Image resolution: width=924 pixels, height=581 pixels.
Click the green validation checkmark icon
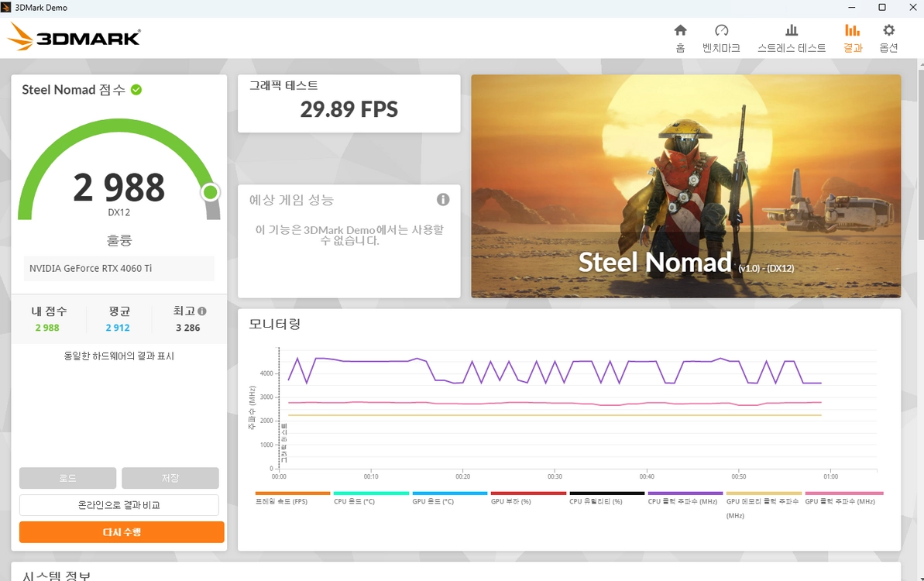point(136,90)
